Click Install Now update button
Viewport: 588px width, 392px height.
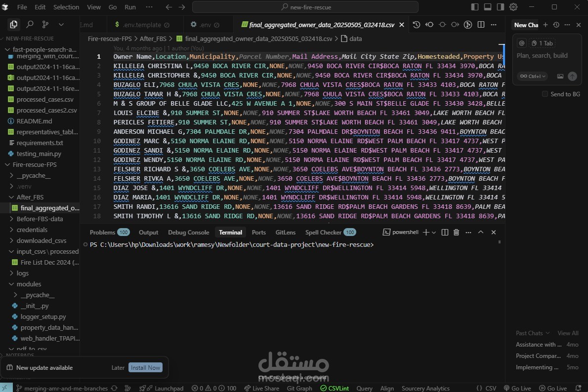coord(145,368)
